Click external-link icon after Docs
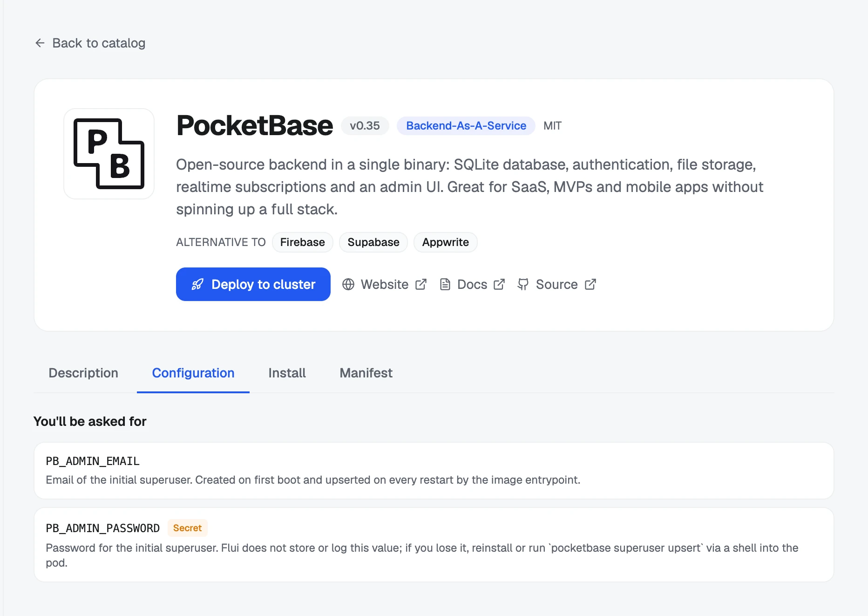Viewport: 868px width, 616px height. coord(499,284)
